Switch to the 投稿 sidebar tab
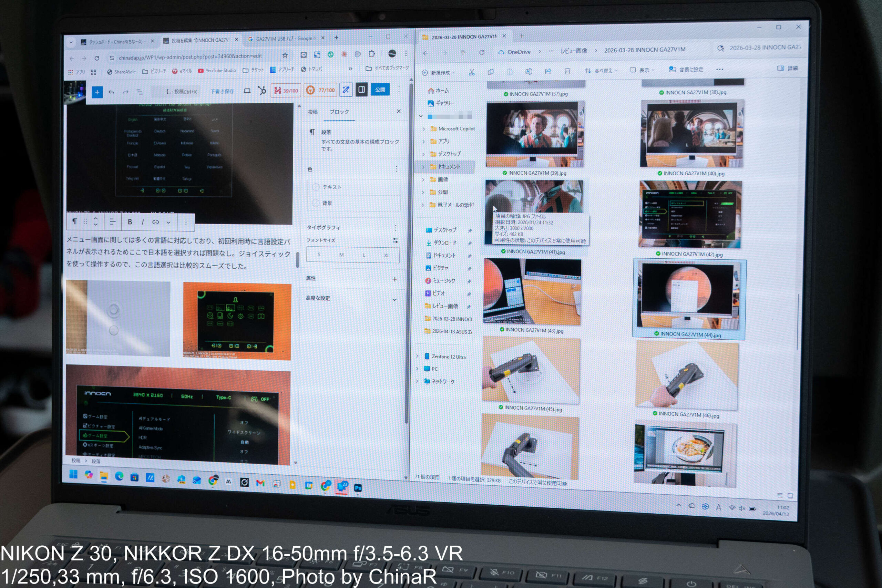 point(313,112)
